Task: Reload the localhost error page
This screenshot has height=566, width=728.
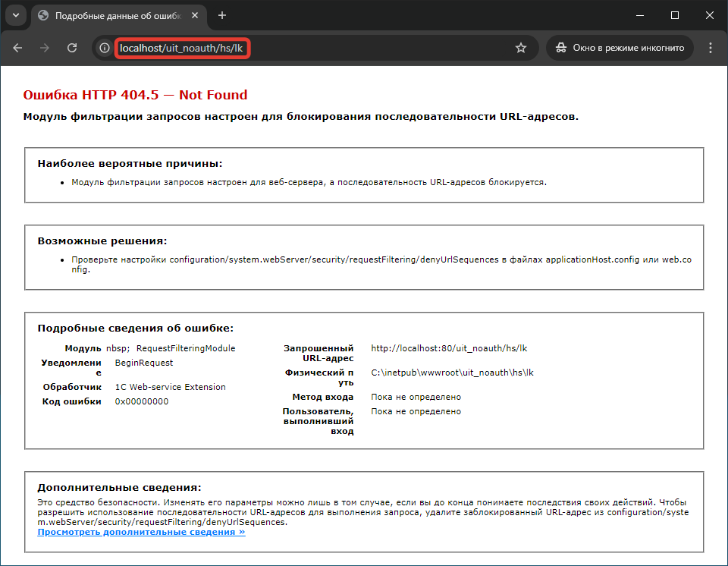Action: coord(72,48)
